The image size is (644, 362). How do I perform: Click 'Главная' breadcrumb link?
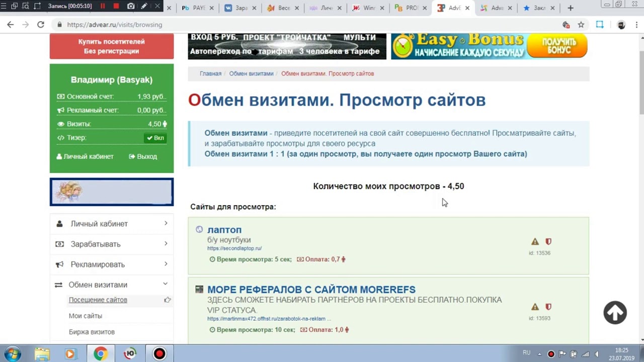210,73
